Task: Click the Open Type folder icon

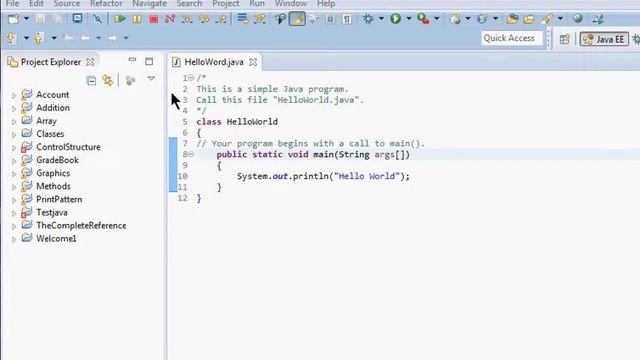Action: [512, 19]
